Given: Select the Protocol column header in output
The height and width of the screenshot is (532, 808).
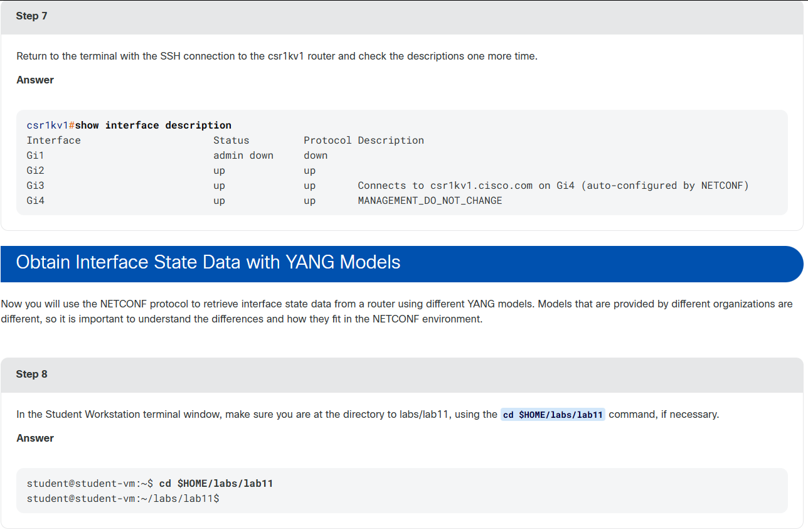Looking at the screenshot, I should [x=327, y=141].
